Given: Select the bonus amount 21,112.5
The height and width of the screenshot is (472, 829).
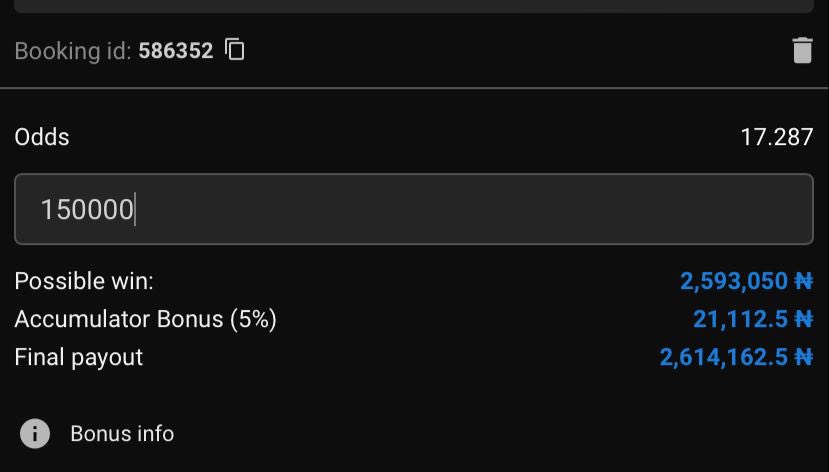Looking at the screenshot, I should (x=740, y=319).
